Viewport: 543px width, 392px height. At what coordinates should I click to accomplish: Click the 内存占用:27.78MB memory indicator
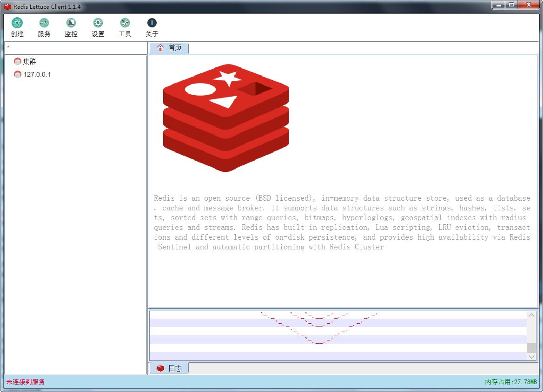[511, 382]
